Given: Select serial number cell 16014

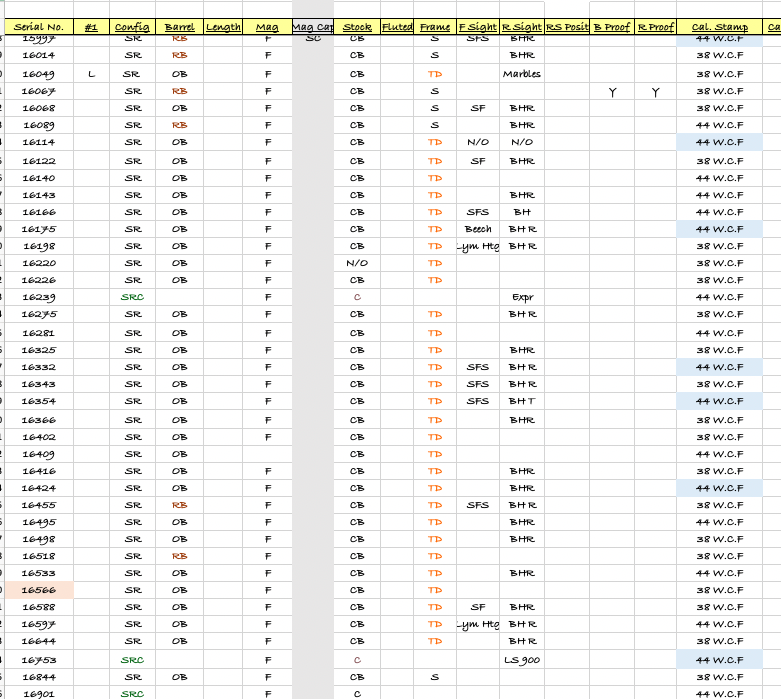Looking at the screenshot, I should coord(39,55).
